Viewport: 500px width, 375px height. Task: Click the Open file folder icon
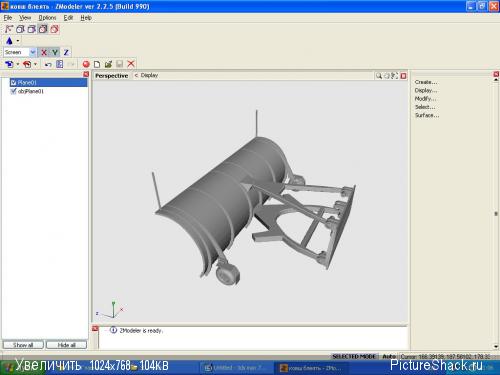coord(108,64)
